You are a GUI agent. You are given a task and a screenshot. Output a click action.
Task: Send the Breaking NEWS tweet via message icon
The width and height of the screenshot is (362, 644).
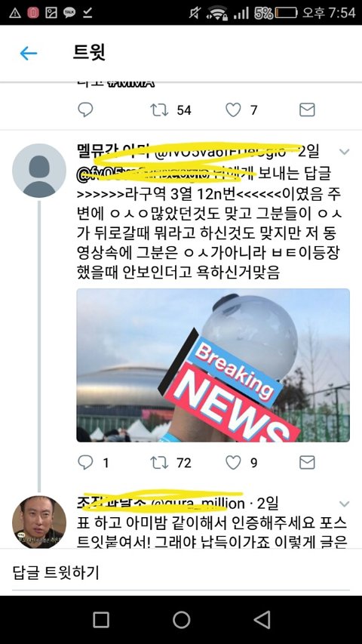(x=307, y=463)
